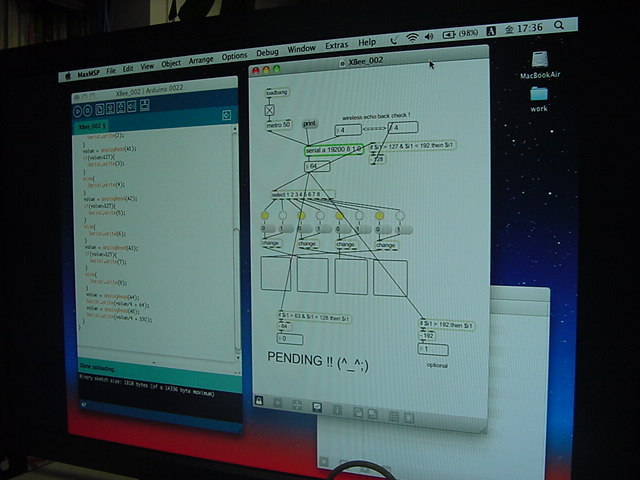Click the right number box under wireless echo label
This screenshot has height=480, width=640.
coord(403,127)
